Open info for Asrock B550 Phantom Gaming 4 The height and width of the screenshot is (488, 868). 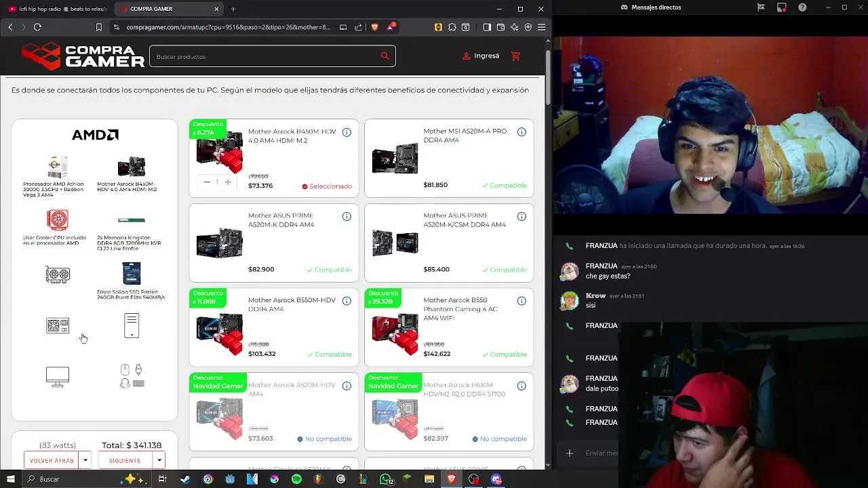coord(521,301)
